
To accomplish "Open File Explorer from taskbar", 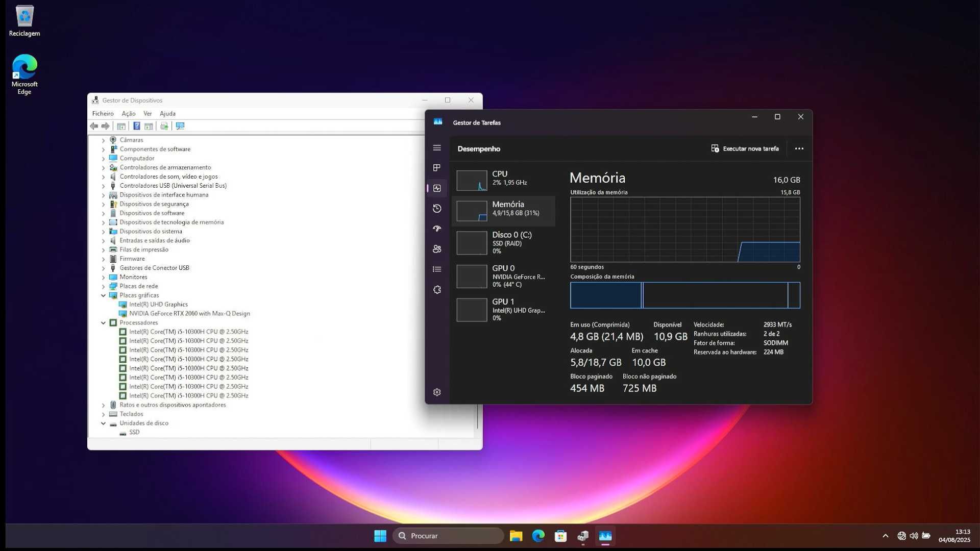I will [516, 536].
